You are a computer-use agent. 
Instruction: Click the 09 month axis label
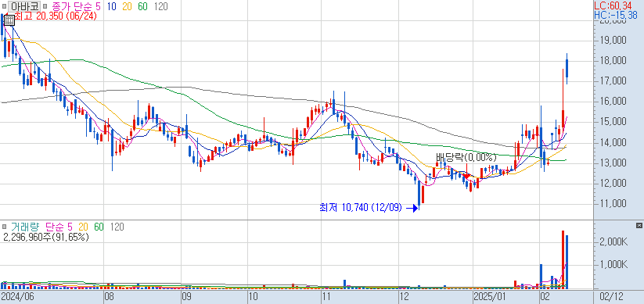(x=186, y=297)
